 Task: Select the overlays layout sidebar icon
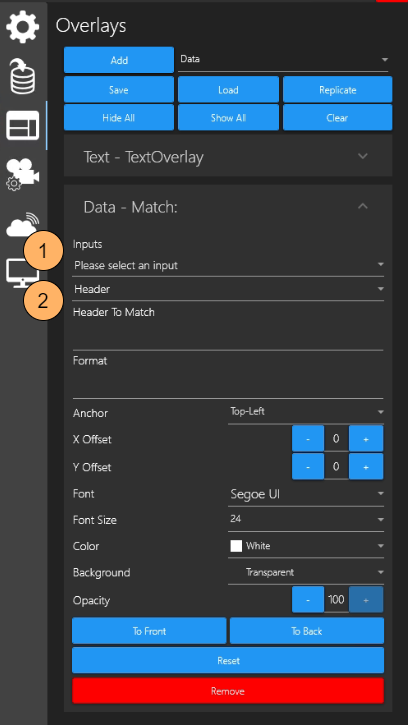(22, 125)
